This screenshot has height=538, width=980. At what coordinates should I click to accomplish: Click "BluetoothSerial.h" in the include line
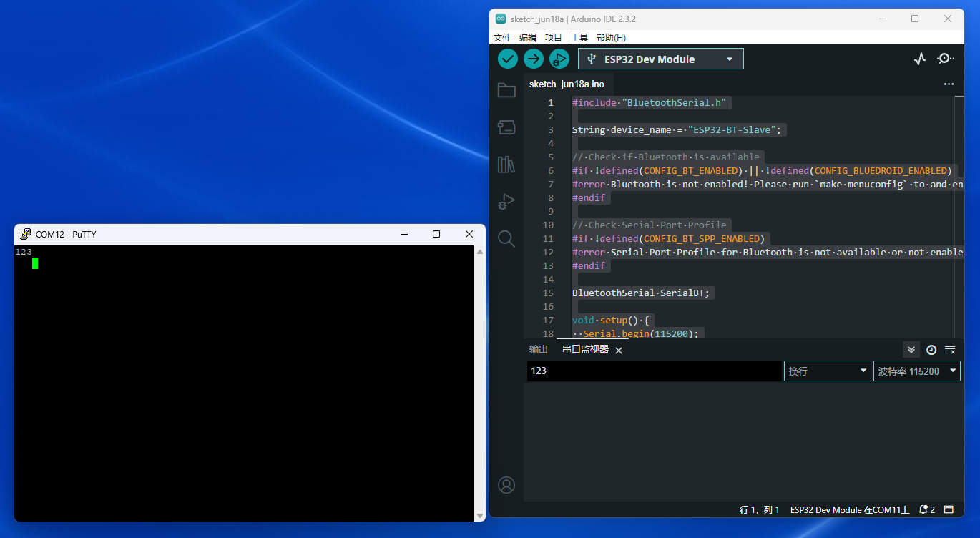[x=674, y=102]
